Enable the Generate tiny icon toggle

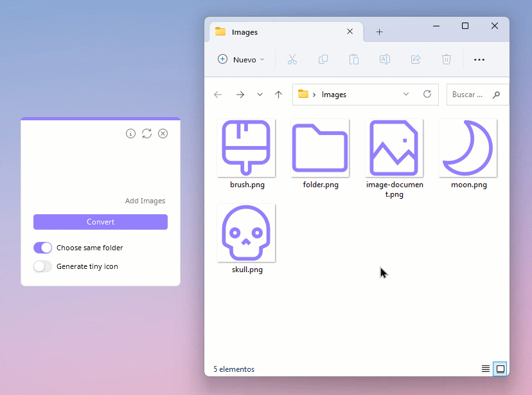42,266
